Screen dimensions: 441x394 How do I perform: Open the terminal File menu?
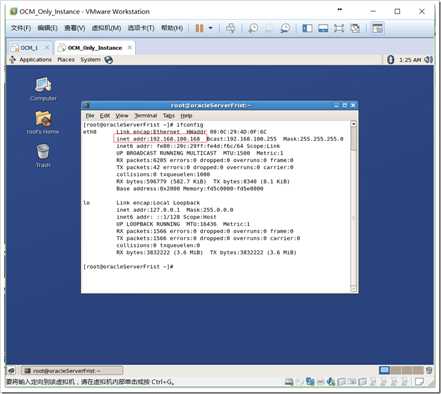click(x=90, y=116)
